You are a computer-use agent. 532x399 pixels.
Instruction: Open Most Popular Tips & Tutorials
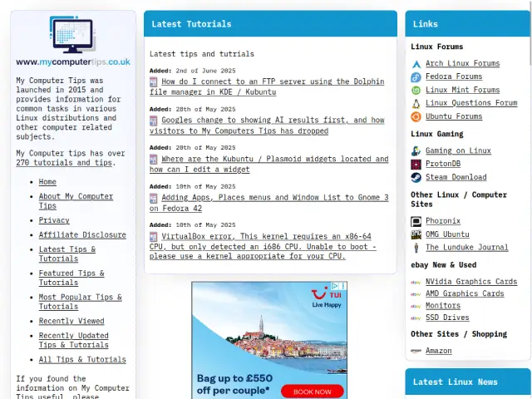(x=81, y=302)
